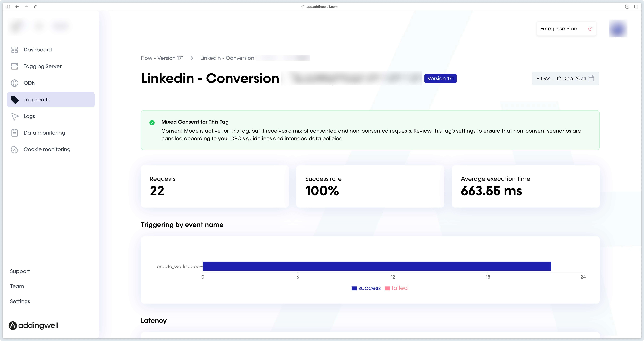Screen dimensions: 644x341
Task: Click the Success rate label
Action: point(323,179)
